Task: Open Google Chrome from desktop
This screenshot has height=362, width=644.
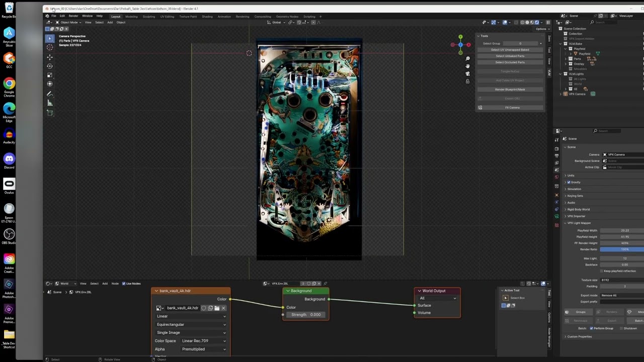Action: 9,86
